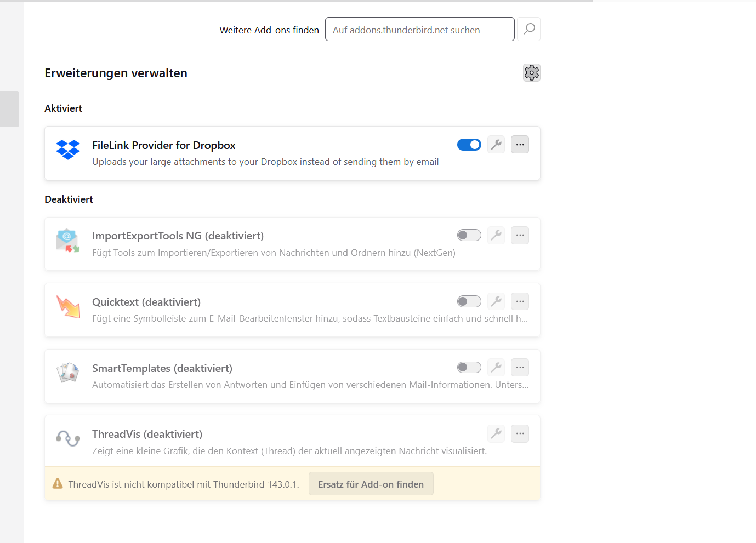Enable the ImportExportTools NG toggle
The height and width of the screenshot is (543, 756).
click(x=469, y=236)
